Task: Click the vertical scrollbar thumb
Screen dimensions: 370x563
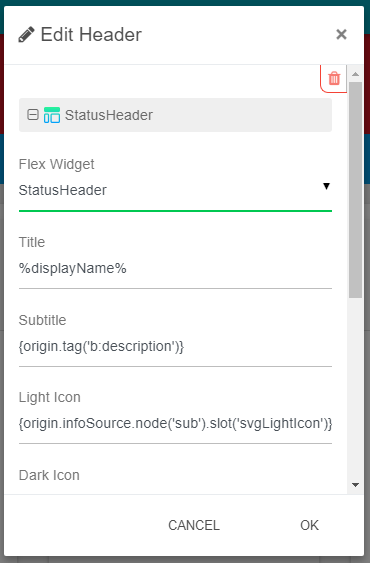Action: point(356,190)
